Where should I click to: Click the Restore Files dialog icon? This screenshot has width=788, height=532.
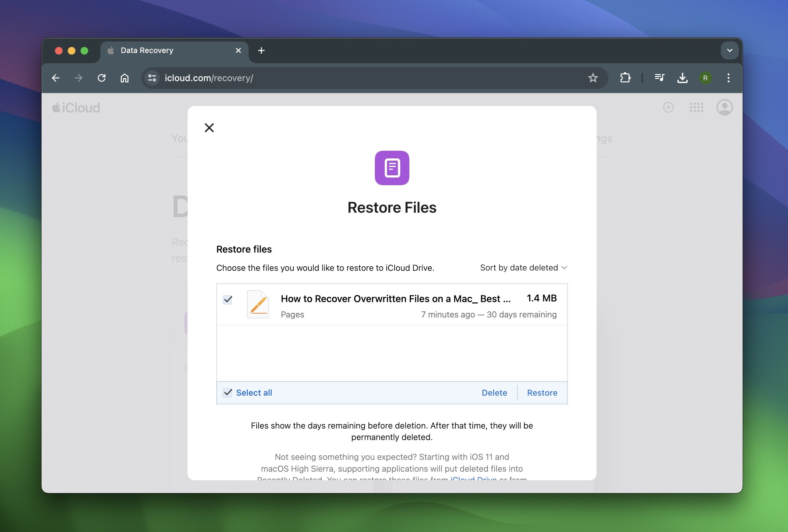[392, 168]
